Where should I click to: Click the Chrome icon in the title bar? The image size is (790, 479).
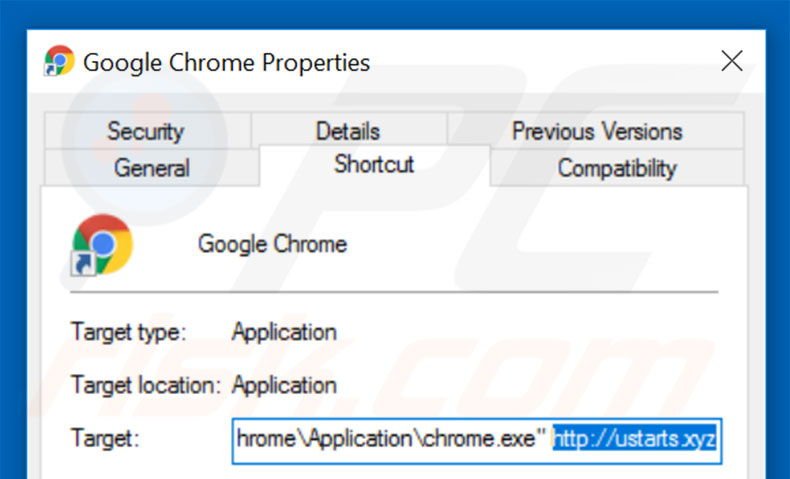[59, 61]
